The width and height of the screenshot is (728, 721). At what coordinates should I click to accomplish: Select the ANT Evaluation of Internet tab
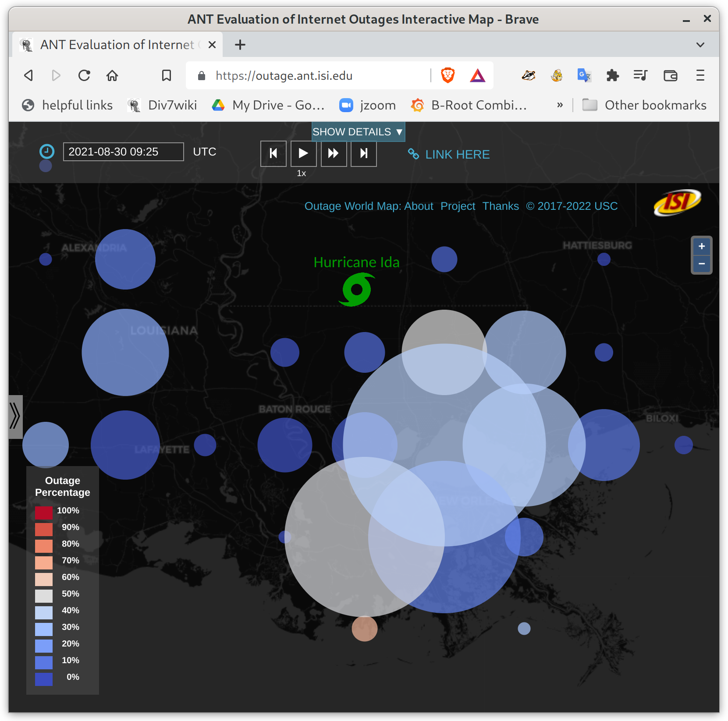pos(117,45)
